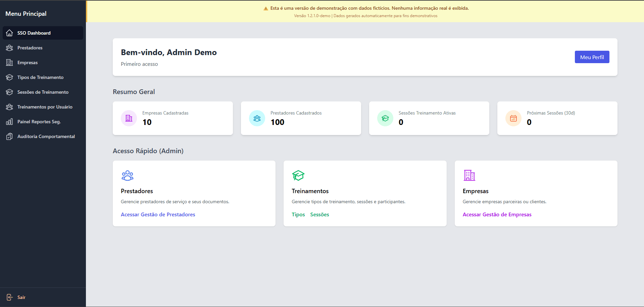Screen dimensions: 644x307
Task: Select the graduation cap icon for Tipos de Treinamento
Action: [9, 77]
